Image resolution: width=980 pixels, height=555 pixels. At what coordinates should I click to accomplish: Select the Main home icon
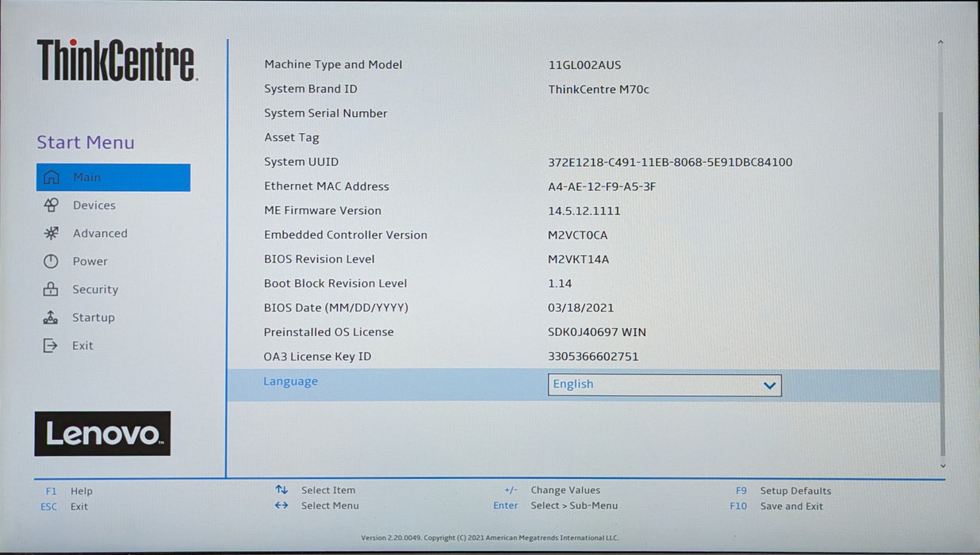[x=52, y=178]
